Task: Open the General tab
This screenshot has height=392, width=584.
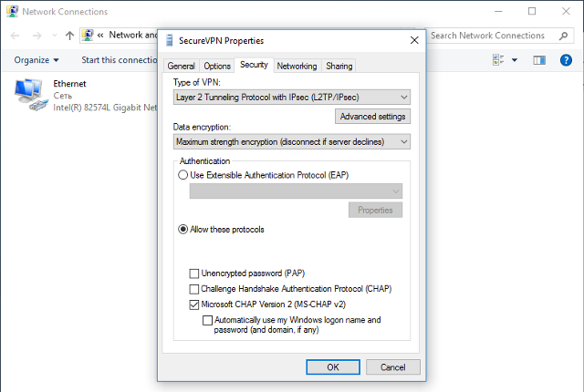Action: pyautogui.click(x=181, y=66)
